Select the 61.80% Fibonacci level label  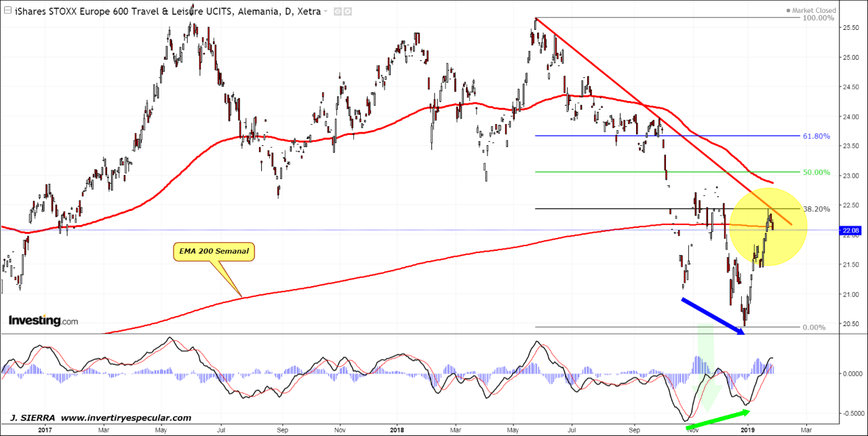tap(816, 136)
